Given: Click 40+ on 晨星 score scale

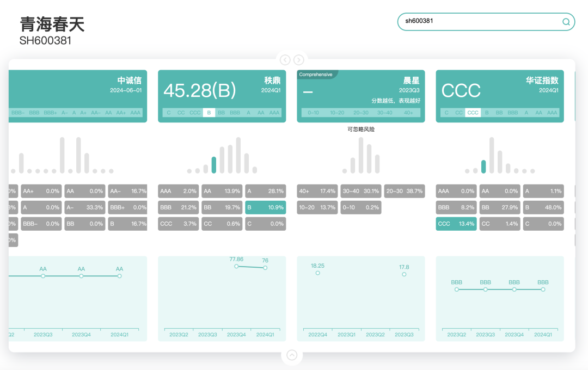Looking at the screenshot, I should tap(408, 113).
